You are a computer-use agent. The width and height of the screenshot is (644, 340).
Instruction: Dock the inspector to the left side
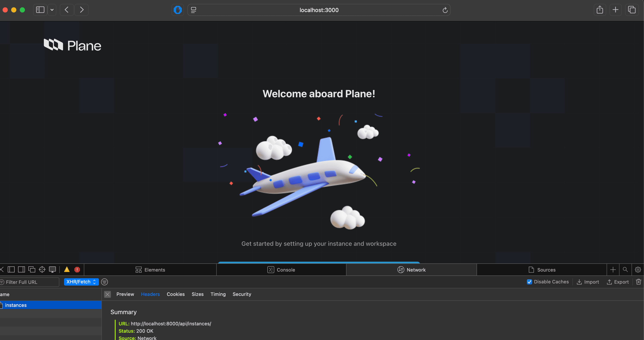[x=11, y=269]
